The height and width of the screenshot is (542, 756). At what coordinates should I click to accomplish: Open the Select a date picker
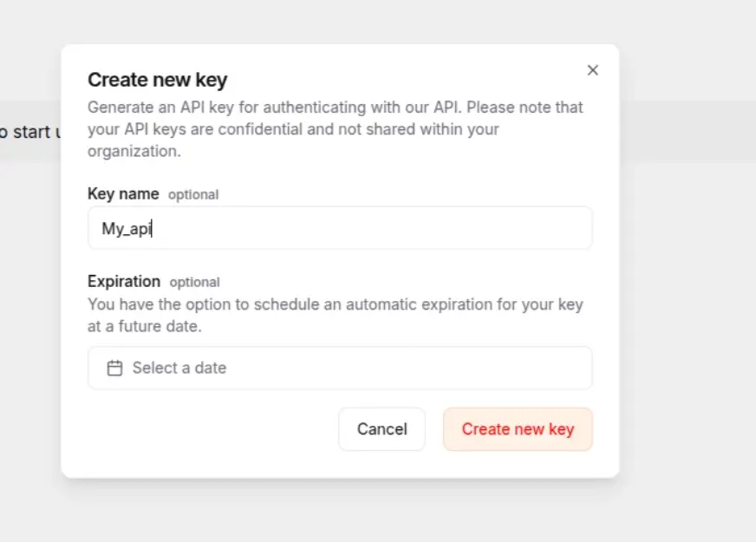click(340, 368)
